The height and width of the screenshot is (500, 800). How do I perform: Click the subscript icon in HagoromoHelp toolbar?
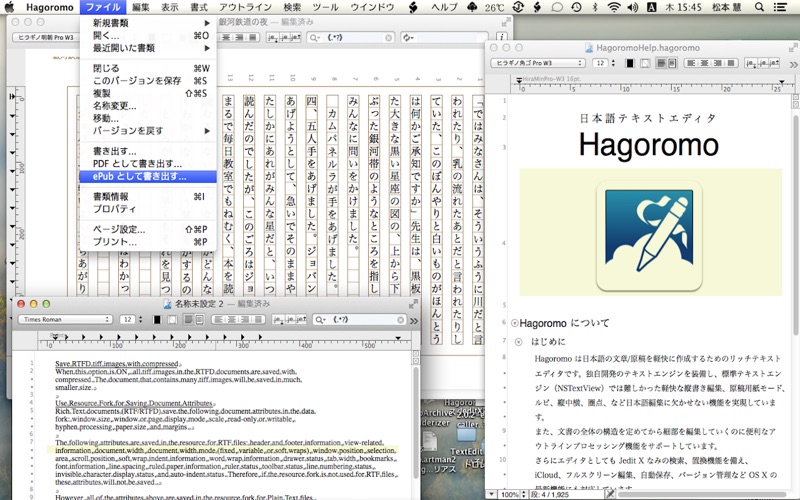tap(751, 63)
